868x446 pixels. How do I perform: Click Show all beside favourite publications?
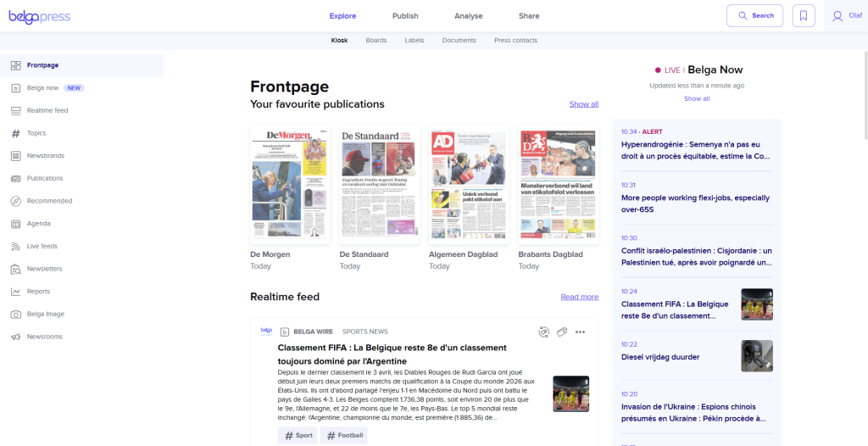(583, 104)
